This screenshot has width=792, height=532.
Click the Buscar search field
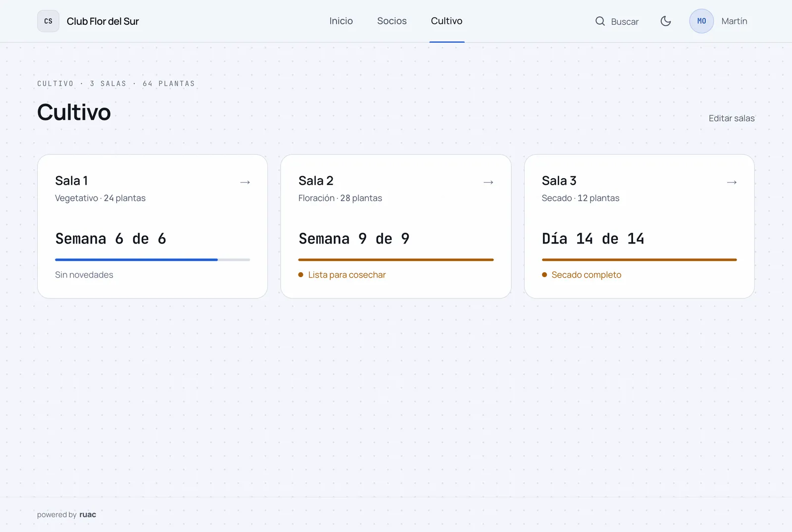click(x=617, y=21)
